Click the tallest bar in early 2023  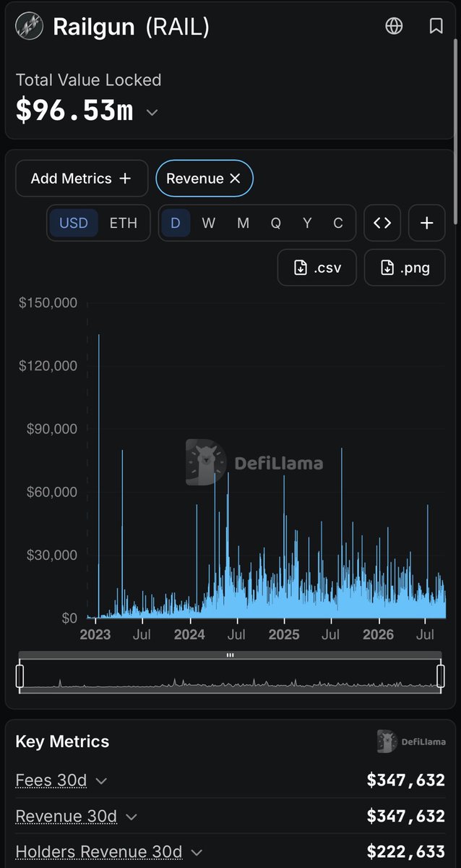(x=99, y=476)
